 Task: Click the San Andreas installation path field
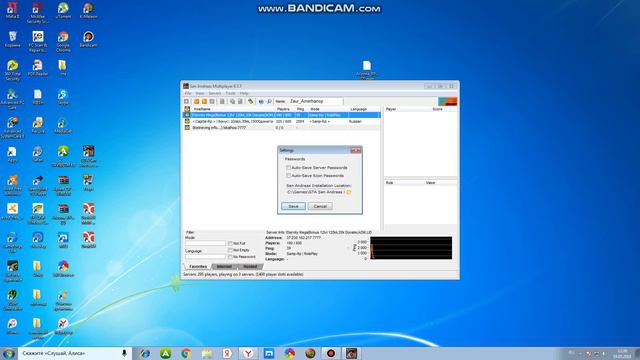(316, 192)
